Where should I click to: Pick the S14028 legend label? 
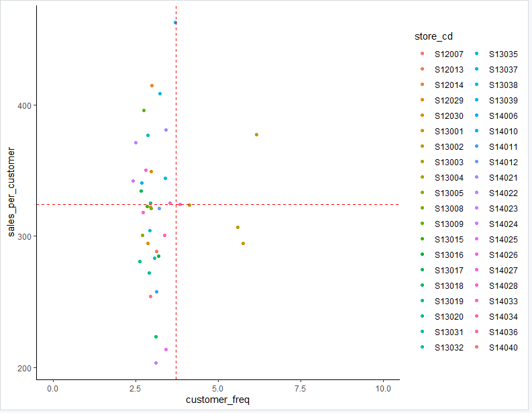pyautogui.click(x=503, y=286)
